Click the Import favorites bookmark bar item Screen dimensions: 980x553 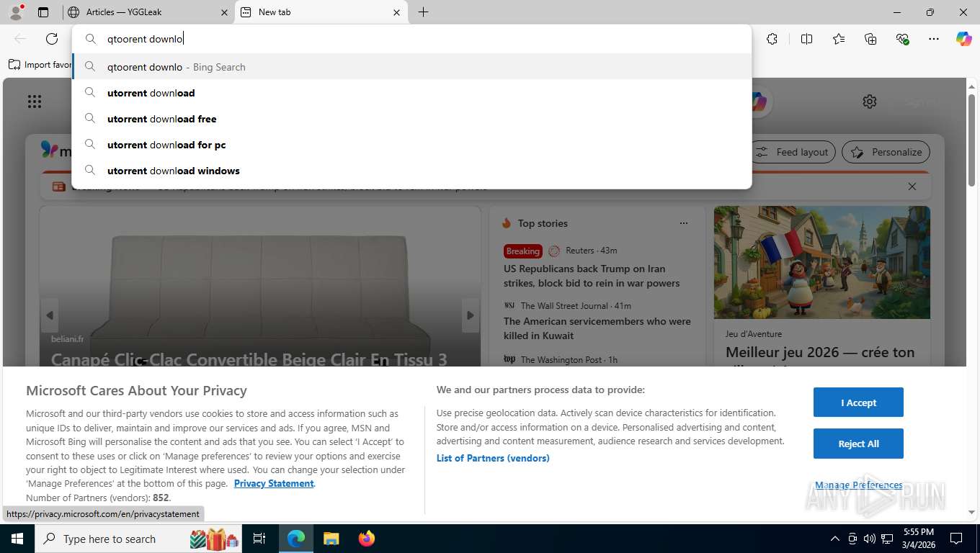click(x=40, y=65)
